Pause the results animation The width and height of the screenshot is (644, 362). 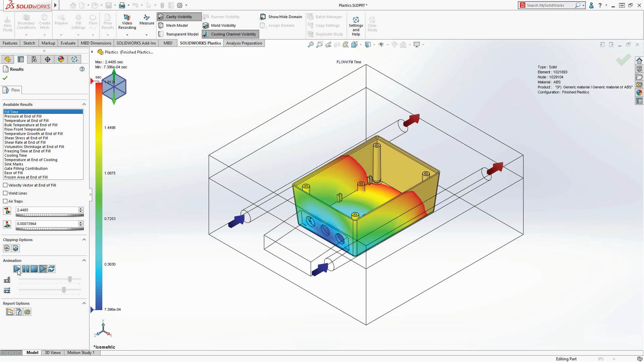point(26,269)
